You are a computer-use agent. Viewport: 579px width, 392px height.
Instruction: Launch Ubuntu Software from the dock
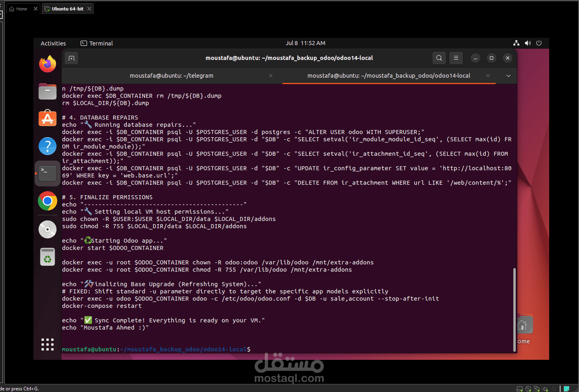[x=48, y=118]
